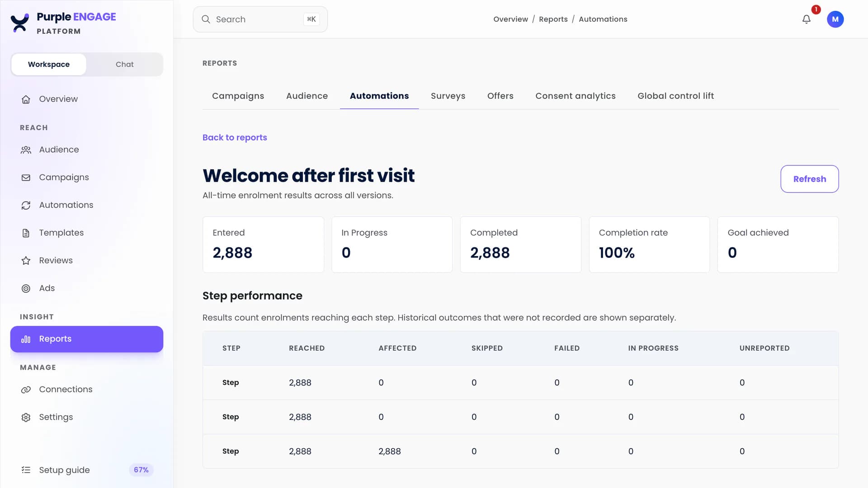Click the Entered 2,888 stat card
The height and width of the screenshot is (488, 868).
tap(263, 244)
